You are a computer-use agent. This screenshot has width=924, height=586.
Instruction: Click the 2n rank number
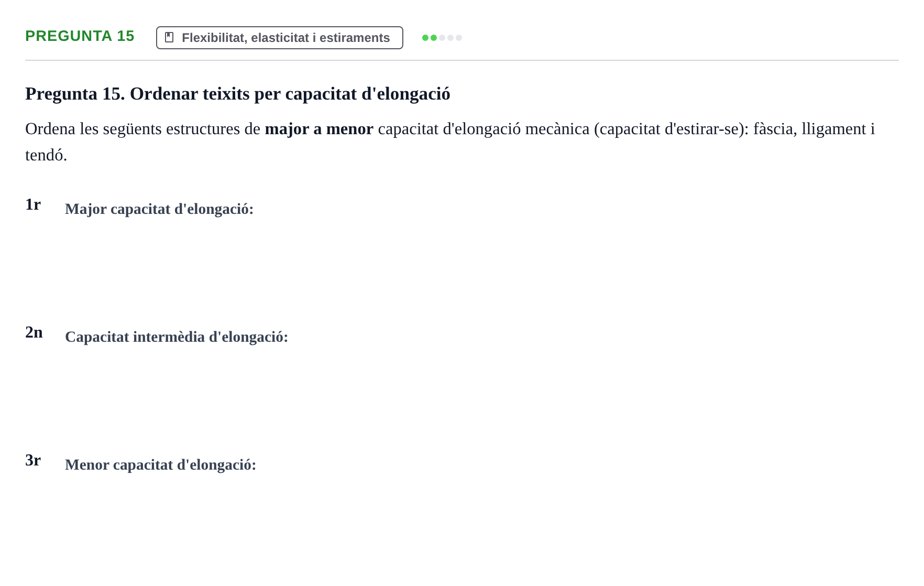coord(34,332)
